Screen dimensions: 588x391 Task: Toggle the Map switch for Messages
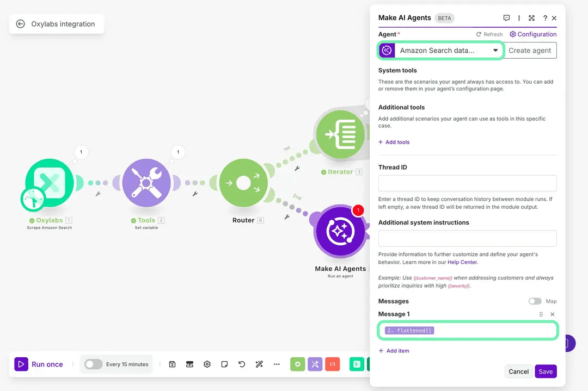[x=535, y=301]
